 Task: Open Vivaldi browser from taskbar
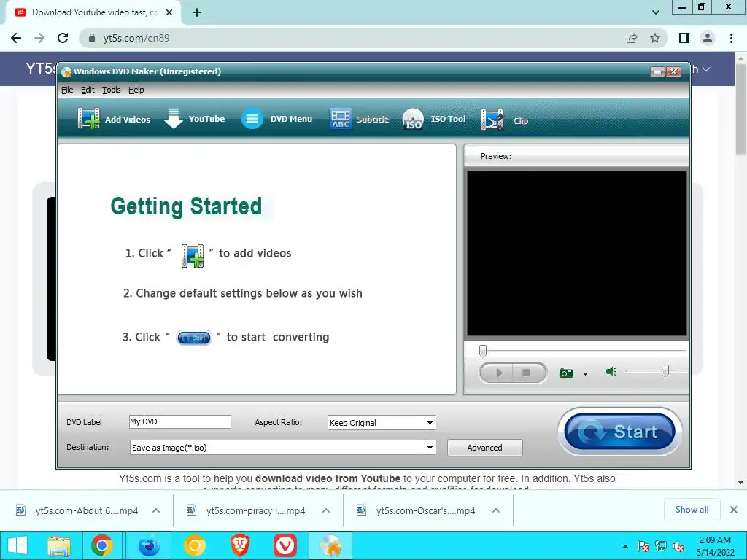click(x=285, y=545)
